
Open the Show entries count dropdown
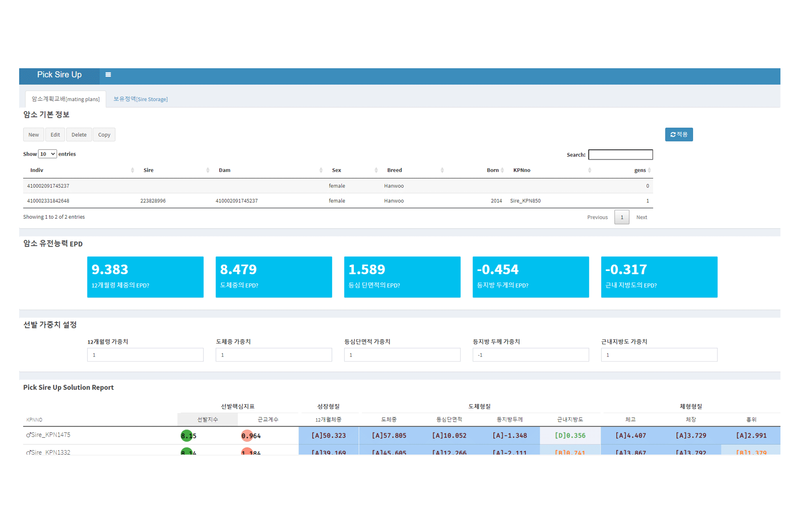tap(47, 154)
